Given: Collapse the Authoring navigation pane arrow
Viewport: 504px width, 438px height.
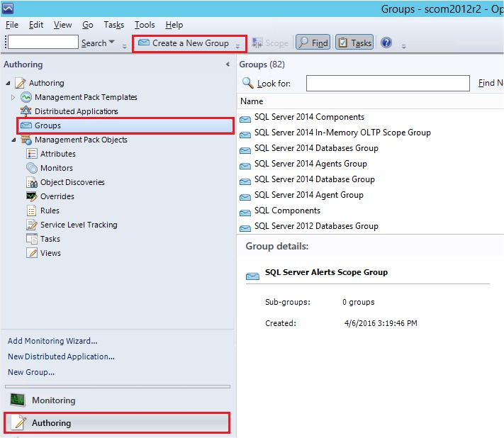Looking at the screenshot, I should click(228, 64).
